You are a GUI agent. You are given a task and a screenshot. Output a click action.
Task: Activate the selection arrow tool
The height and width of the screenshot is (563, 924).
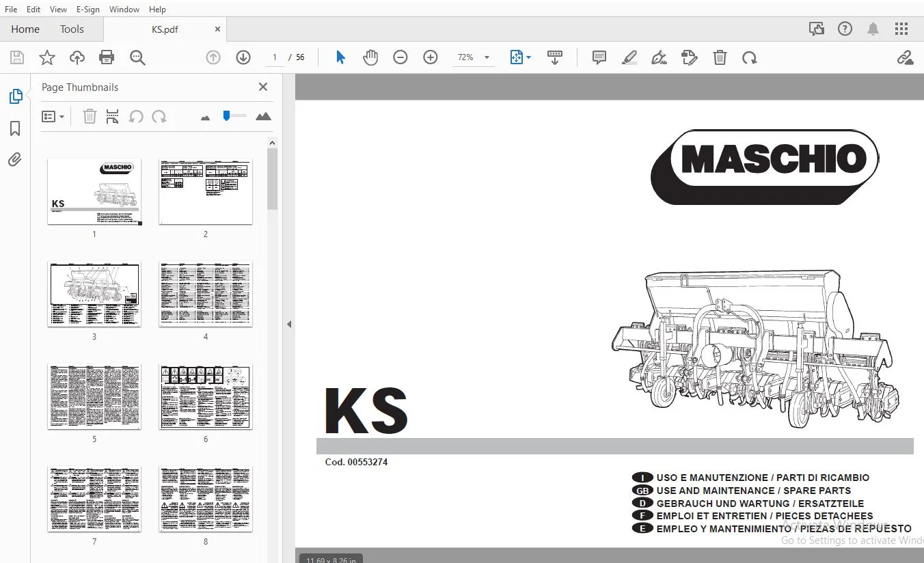point(340,58)
